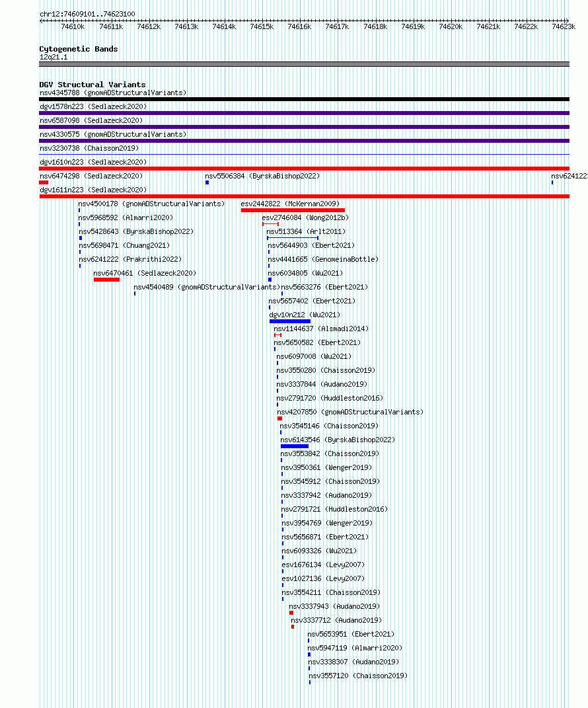The height and width of the screenshot is (708, 588).
Task: Click the red esv2442822 variant bar
Action: pyautogui.click(x=293, y=210)
